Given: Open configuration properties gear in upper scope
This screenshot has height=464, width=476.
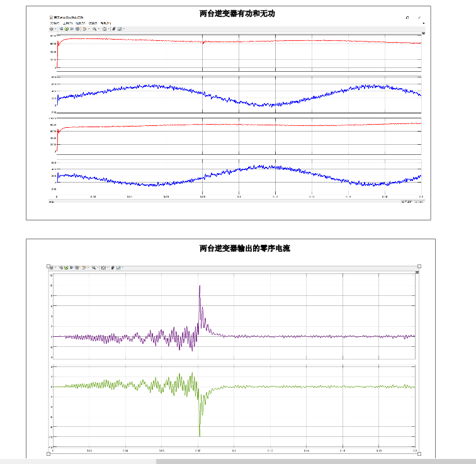Looking at the screenshot, I should pyautogui.click(x=52, y=28).
